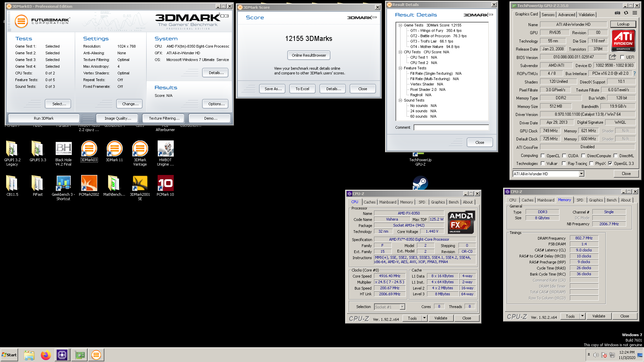This screenshot has width=644, height=362.
Task: Select the 3DMark03 desktop shortcut
Action: click(89, 152)
